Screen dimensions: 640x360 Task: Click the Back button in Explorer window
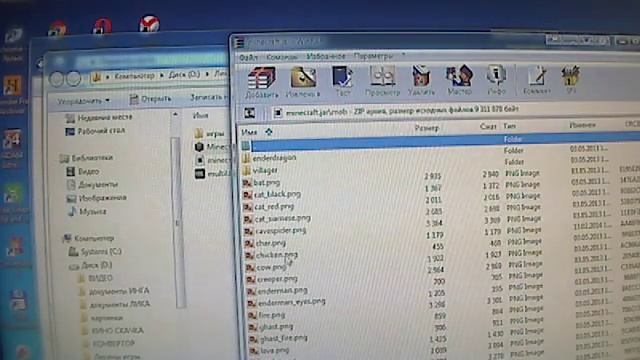[x=57, y=78]
